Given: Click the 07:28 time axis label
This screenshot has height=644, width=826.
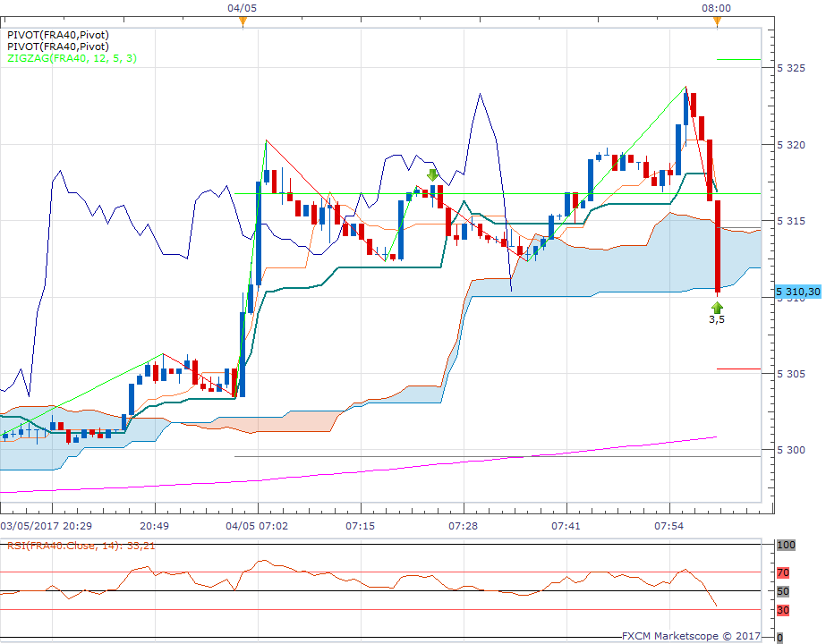Looking at the screenshot, I should click(x=464, y=526).
